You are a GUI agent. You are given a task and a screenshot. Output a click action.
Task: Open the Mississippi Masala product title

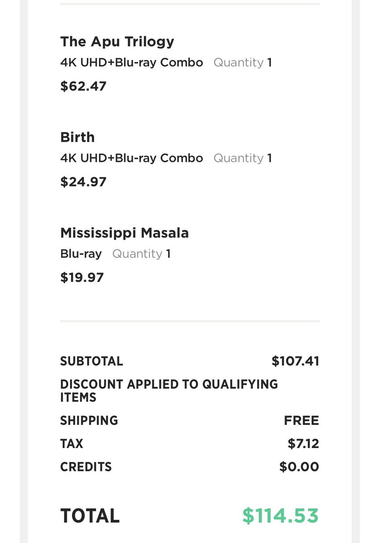tap(124, 233)
